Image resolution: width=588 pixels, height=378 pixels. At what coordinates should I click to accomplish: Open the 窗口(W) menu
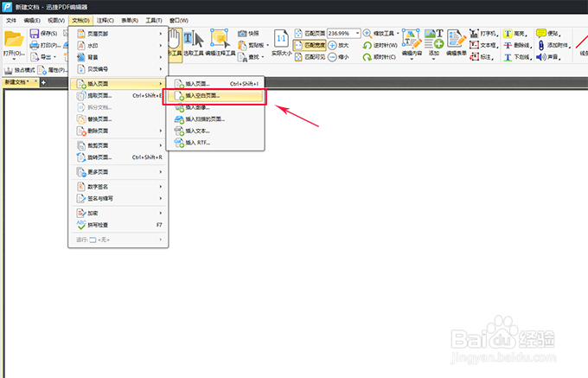[x=179, y=20]
